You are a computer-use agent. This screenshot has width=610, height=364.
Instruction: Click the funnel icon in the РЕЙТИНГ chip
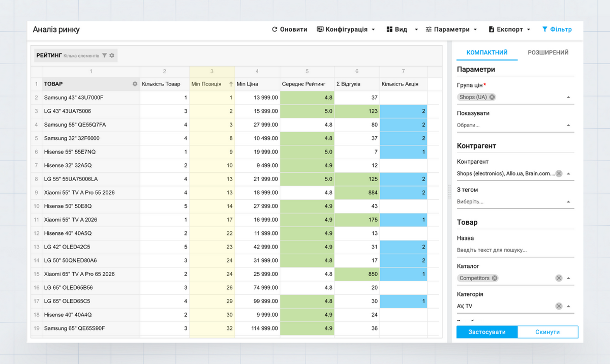(104, 55)
